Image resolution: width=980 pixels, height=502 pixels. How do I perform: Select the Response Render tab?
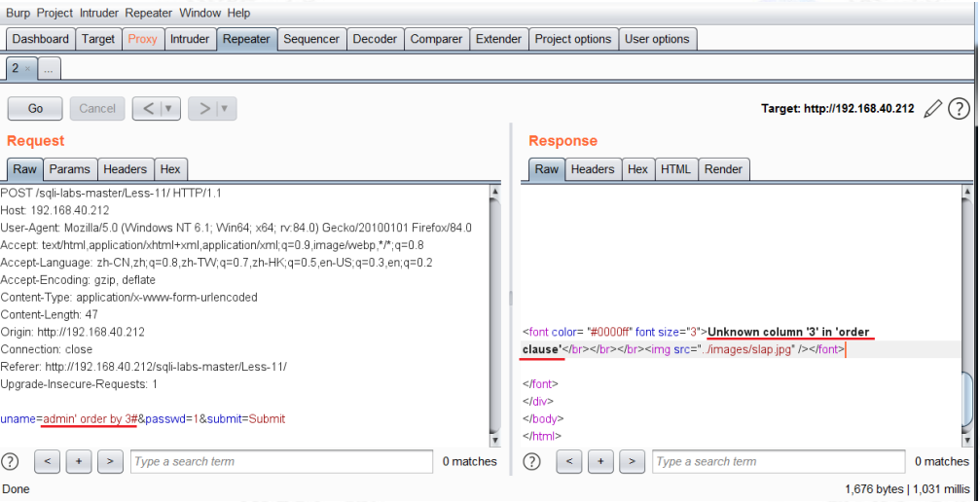click(724, 168)
